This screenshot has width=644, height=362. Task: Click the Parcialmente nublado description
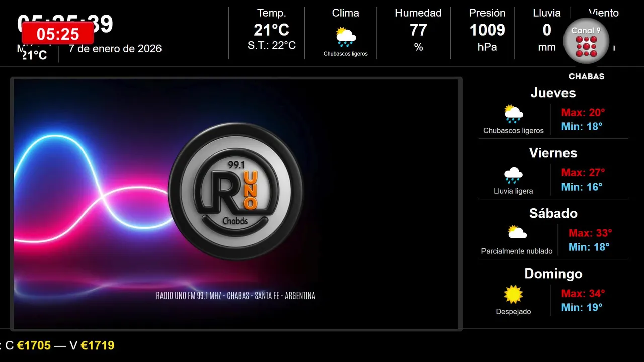click(x=517, y=251)
